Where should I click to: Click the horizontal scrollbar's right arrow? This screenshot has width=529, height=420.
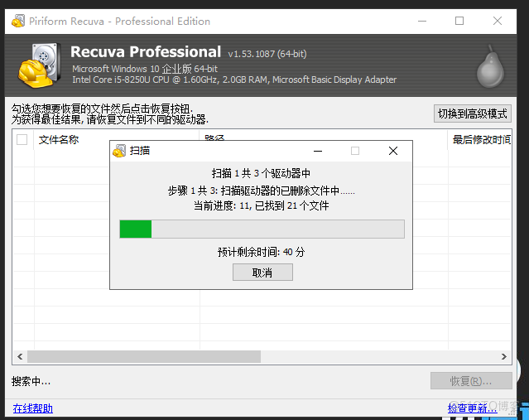point(503,356)
